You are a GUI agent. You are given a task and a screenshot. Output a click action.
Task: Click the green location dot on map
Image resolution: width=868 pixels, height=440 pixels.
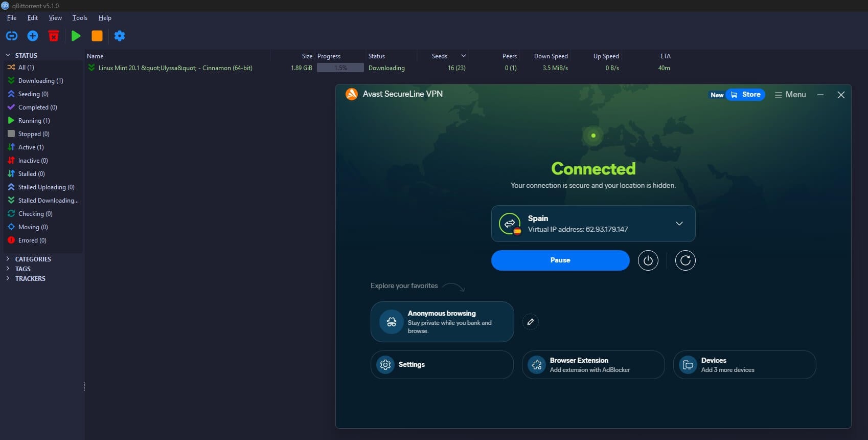(593, 136)
